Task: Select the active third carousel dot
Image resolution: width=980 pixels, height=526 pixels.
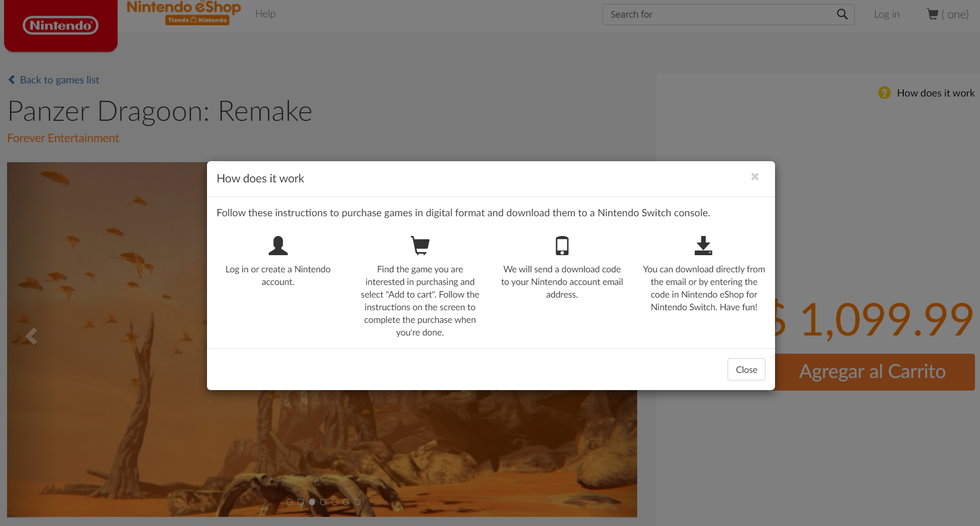Action: pyautogui.click(x=312, y=502)
